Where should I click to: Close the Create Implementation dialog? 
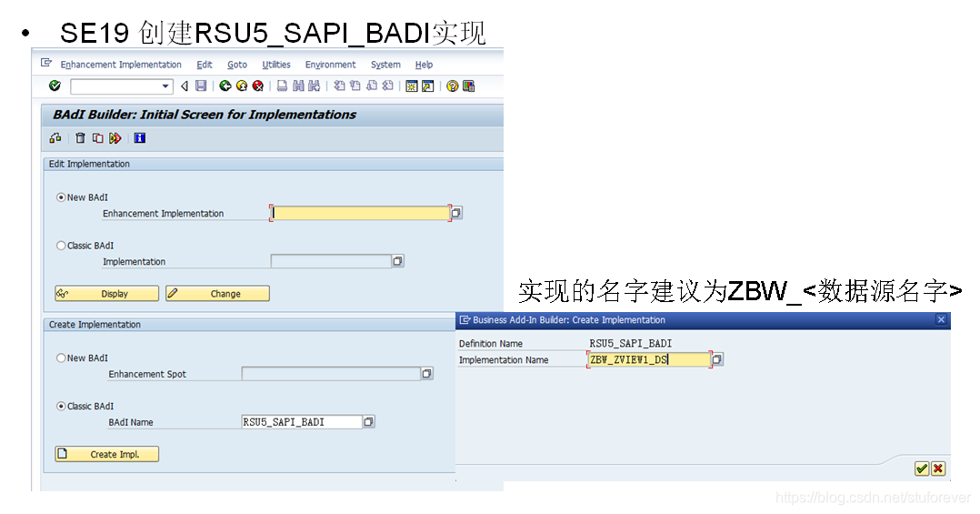tap(941, 320)
